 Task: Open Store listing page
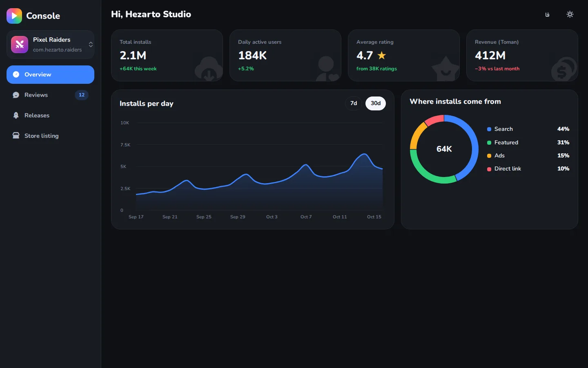point(50,136)
